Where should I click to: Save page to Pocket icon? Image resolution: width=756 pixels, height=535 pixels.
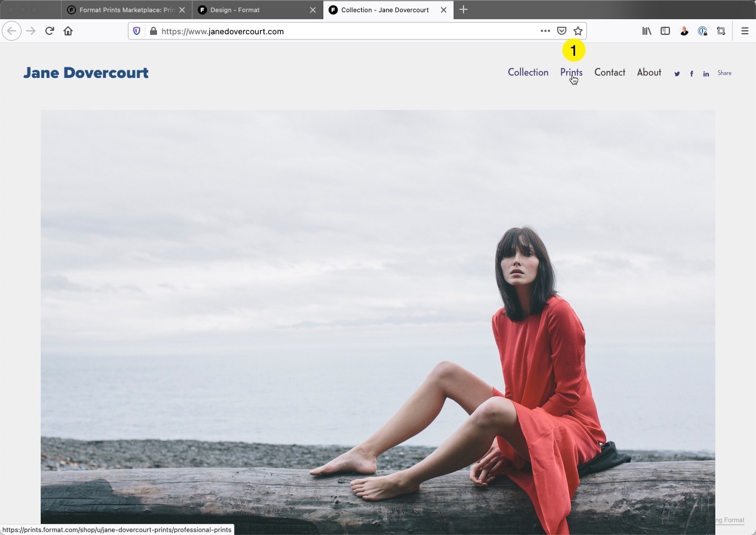coord(562,31)
